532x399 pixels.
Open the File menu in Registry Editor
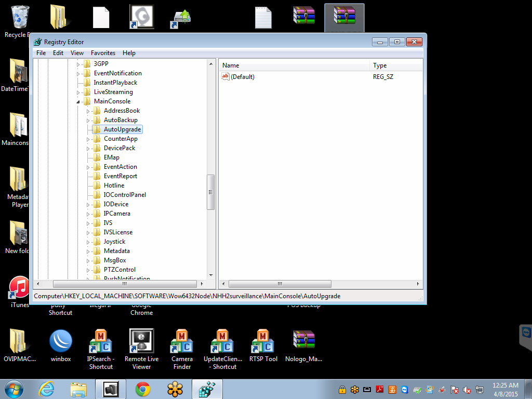(41, 53)
